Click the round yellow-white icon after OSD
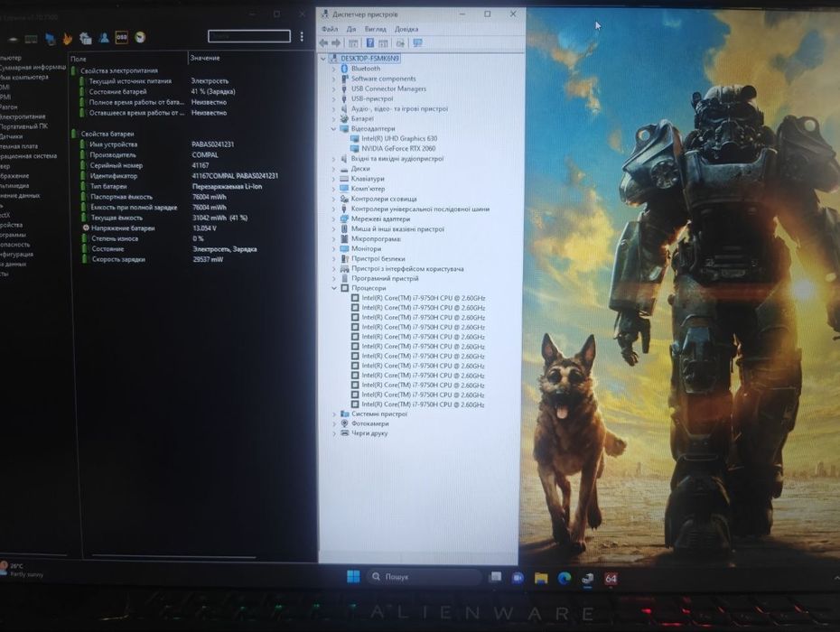 pyautogui.click(x=140, y=37)
